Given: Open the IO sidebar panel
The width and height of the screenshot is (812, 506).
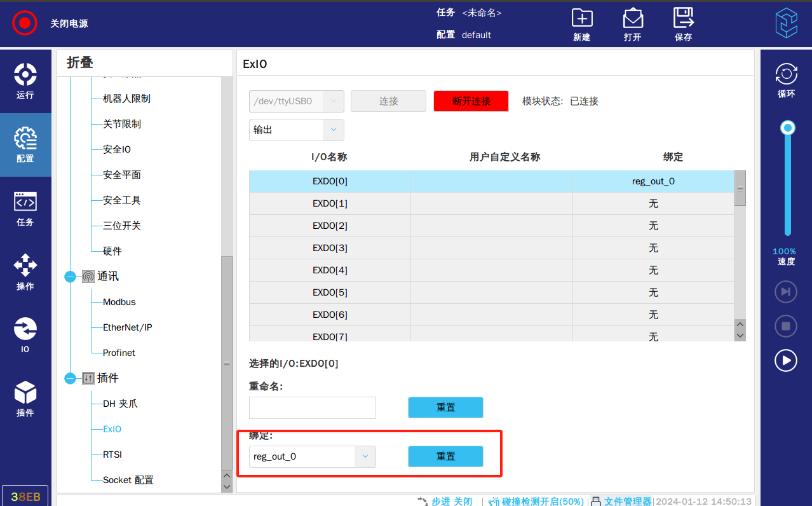Looking at the screenshot, I should (25, 335).
